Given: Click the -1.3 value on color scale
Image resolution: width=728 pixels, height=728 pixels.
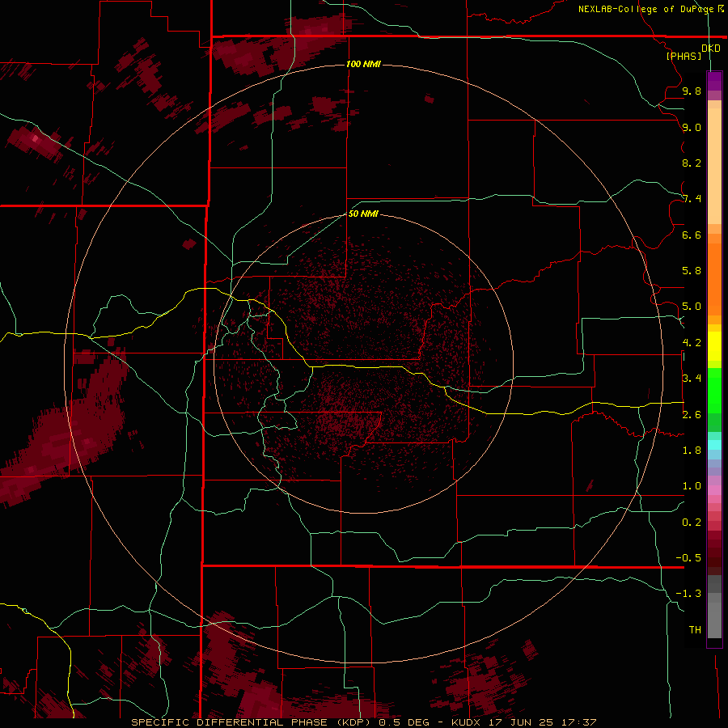Looking at the screenshot, I should pos(688,594).
